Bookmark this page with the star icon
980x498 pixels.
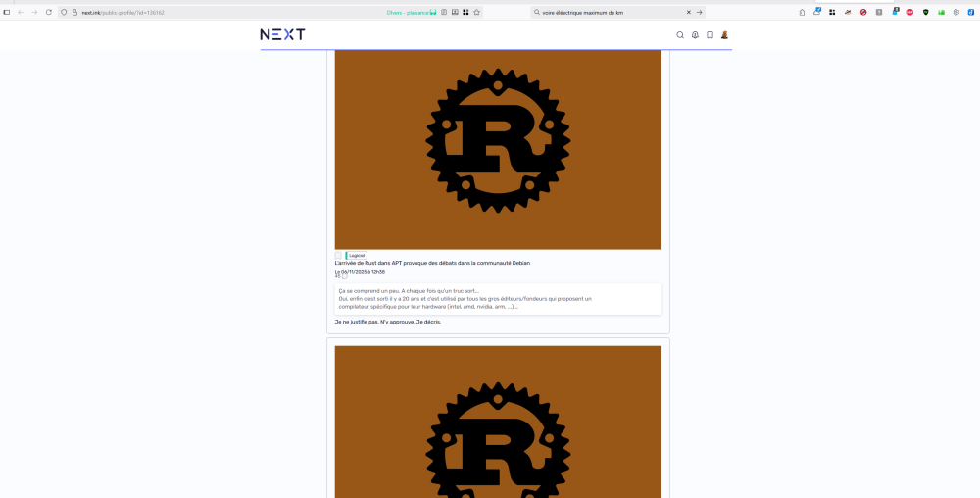click(477, 12)
